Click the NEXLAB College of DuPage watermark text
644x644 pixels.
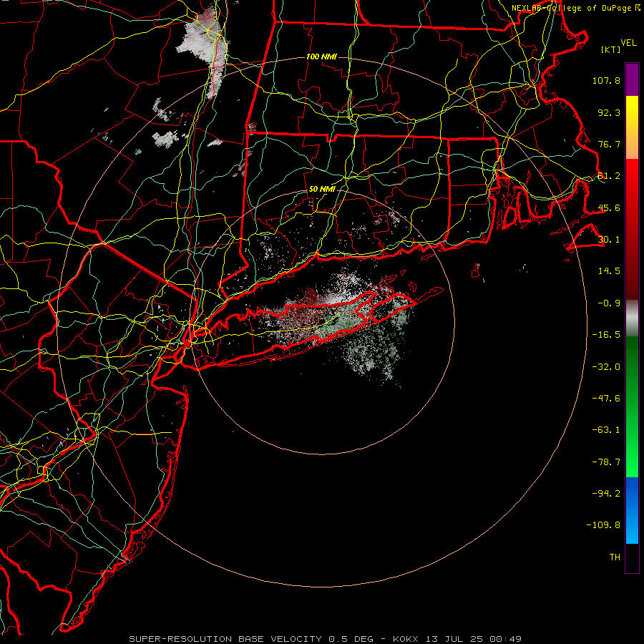pos(576,8)
